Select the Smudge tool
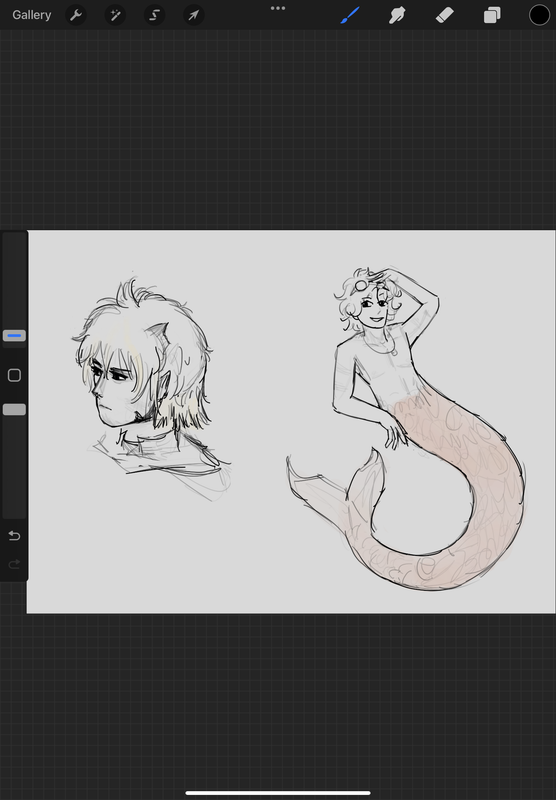556x800 pixels. tap(397, 15)
